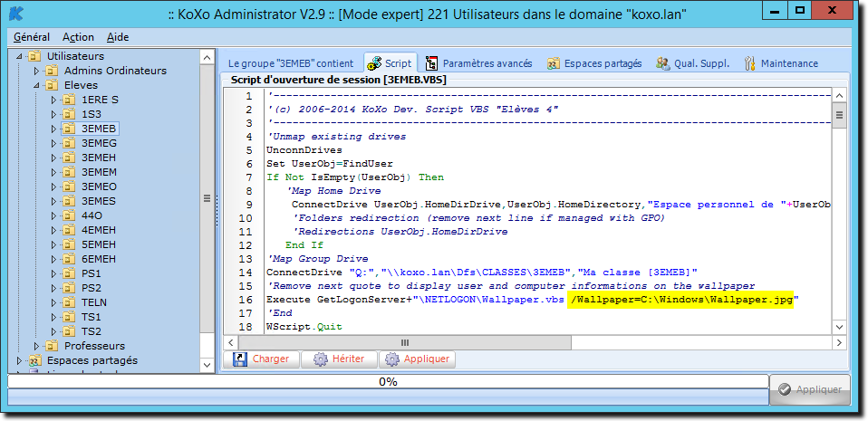The image size is (868, 421).
Task: Click the Espaces partagés tab icon
Action: click(x=554, y=63)
